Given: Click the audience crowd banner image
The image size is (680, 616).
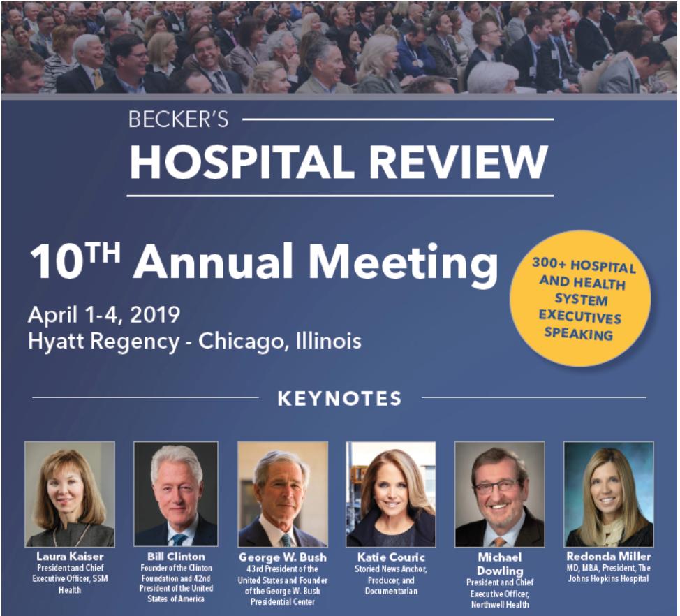Looking at the screenshot, I should [340, 45].
